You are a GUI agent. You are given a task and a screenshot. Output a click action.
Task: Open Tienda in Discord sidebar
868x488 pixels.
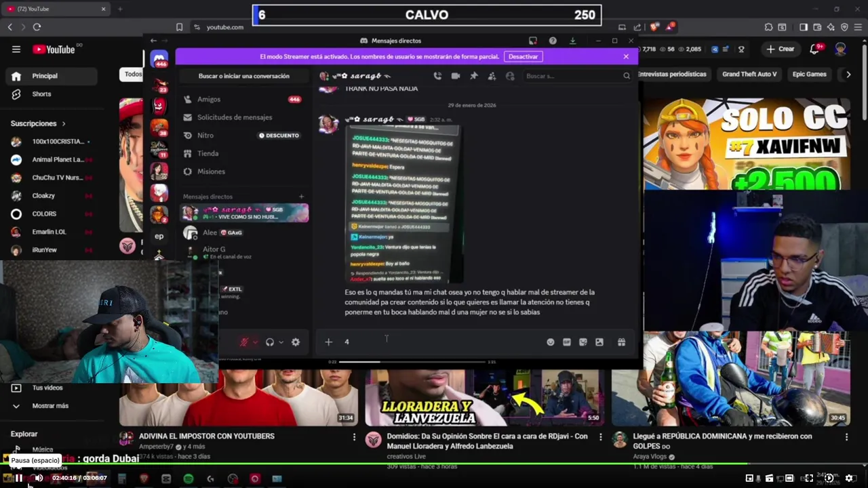pos(243,153)
